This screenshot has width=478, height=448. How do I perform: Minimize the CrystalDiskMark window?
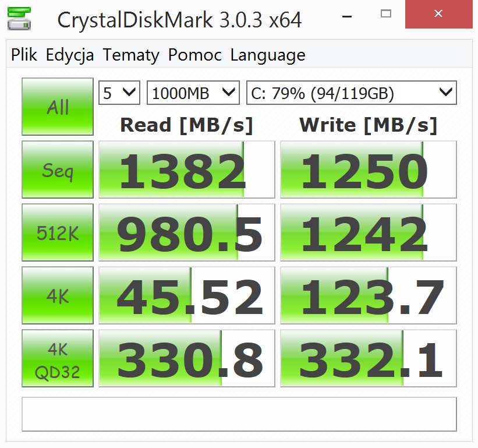[347, 16]
